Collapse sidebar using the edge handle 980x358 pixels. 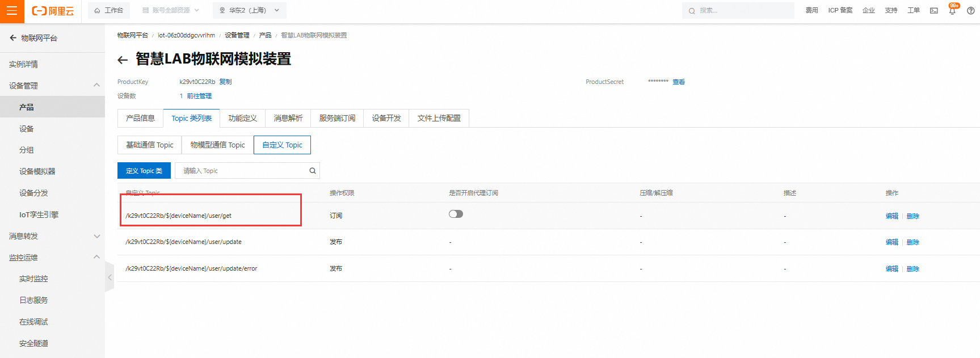click(110, 277)
